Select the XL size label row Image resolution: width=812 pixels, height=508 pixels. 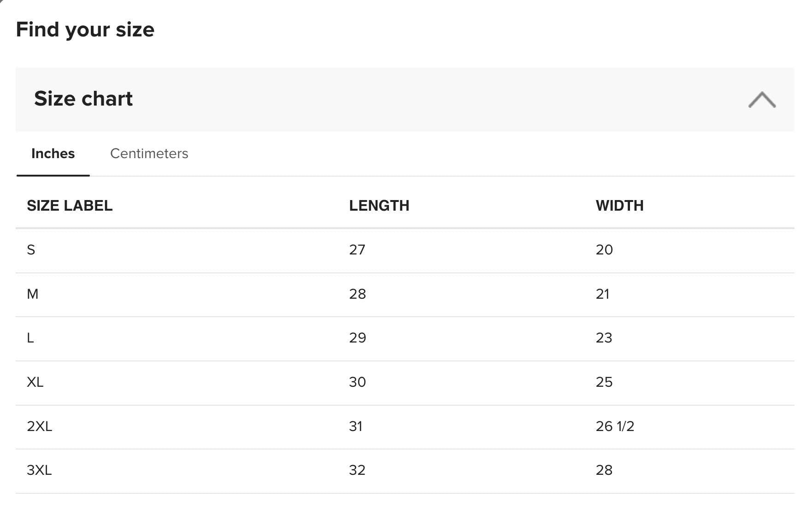coord(35,382)
